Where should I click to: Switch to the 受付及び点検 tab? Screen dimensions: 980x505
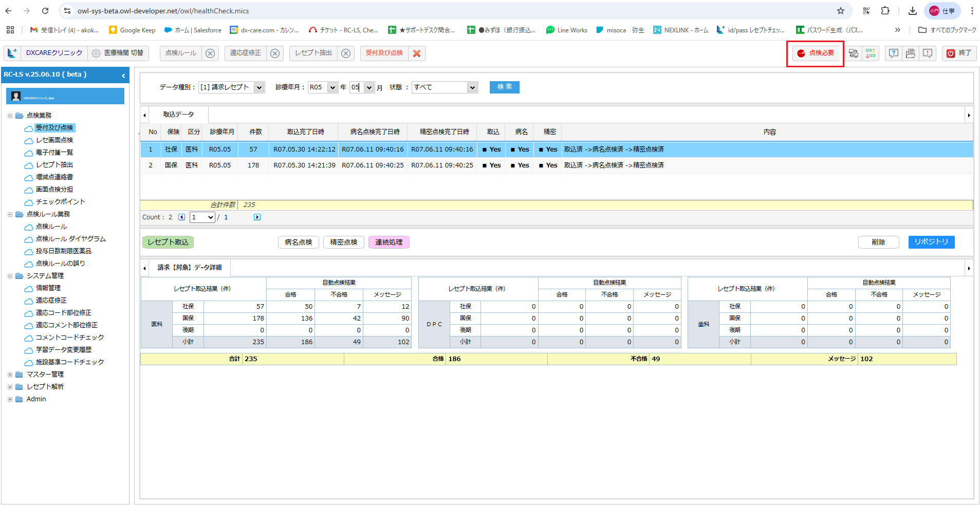pyautogui.click(x=384, y=53)
